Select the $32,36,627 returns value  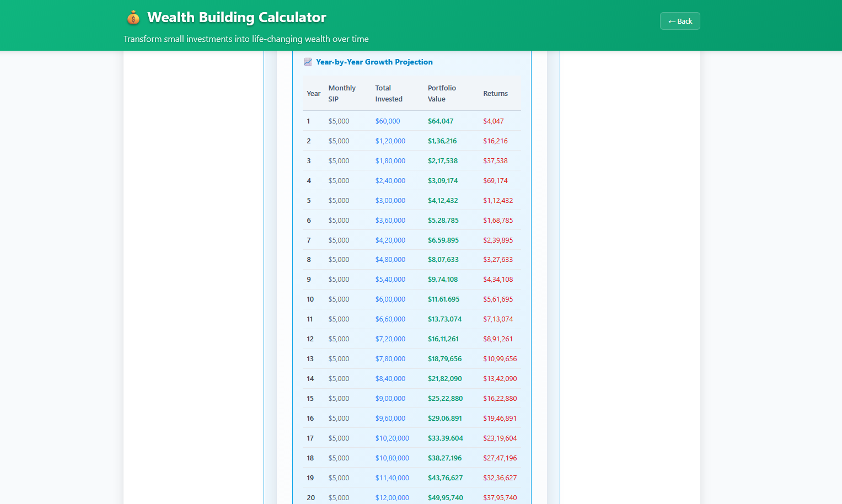[x=500, y=478]
